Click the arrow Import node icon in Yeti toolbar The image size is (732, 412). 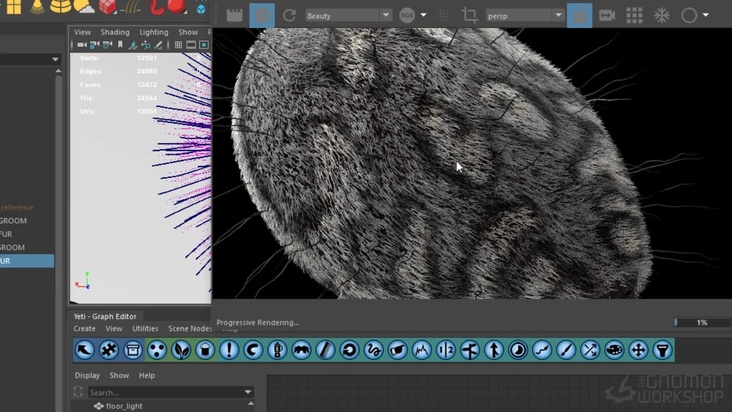point(84,350)
